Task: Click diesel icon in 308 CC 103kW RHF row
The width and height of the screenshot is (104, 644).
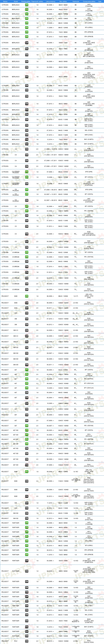Action: [27, 336]
